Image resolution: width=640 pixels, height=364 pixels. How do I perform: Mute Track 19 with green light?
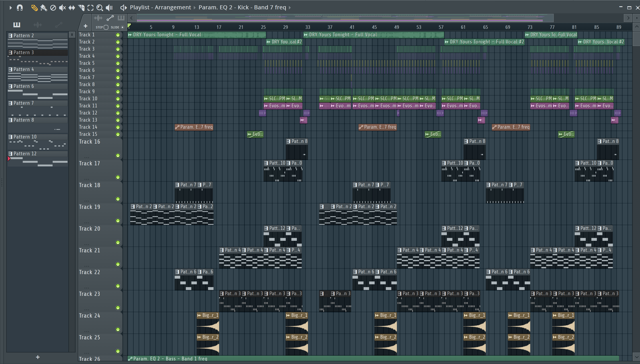pos(118,221)
